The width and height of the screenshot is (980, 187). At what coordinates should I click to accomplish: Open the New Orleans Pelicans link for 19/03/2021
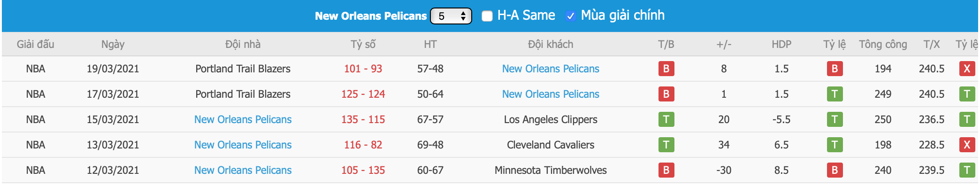[x=551, y=69]
